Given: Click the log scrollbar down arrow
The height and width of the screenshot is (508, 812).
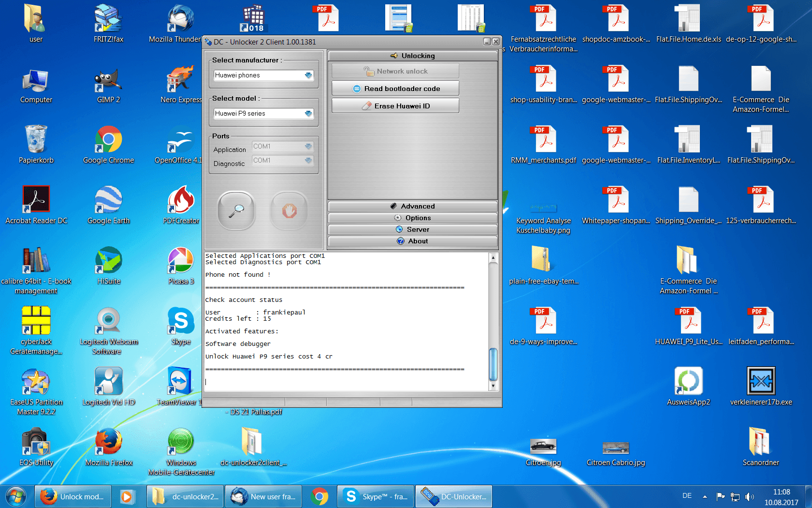Looking at the screenshot, I should click(x=493, y=386).
